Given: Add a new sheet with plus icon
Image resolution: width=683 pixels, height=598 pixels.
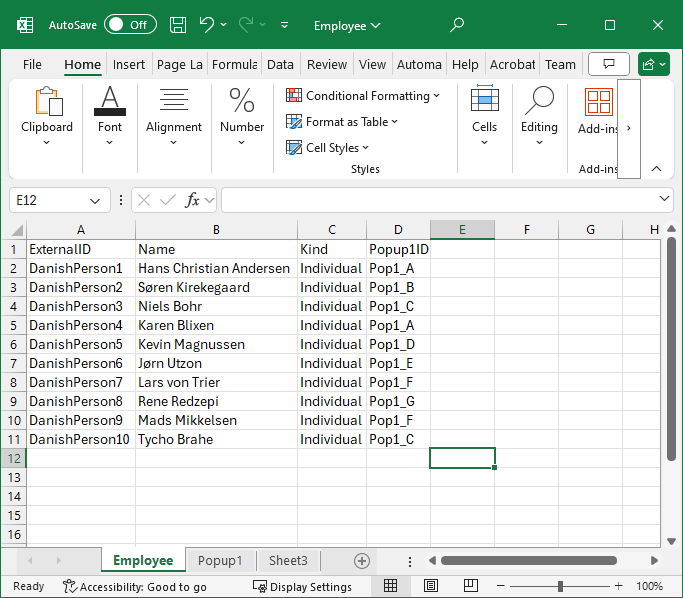Looking at the screenshot, I should (x=362, y=561).
